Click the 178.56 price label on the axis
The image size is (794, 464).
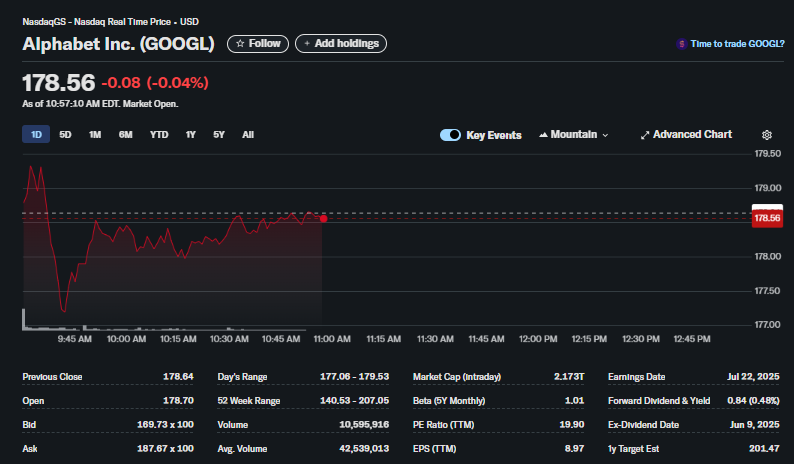pyautogui.click(x=767, y=218)
